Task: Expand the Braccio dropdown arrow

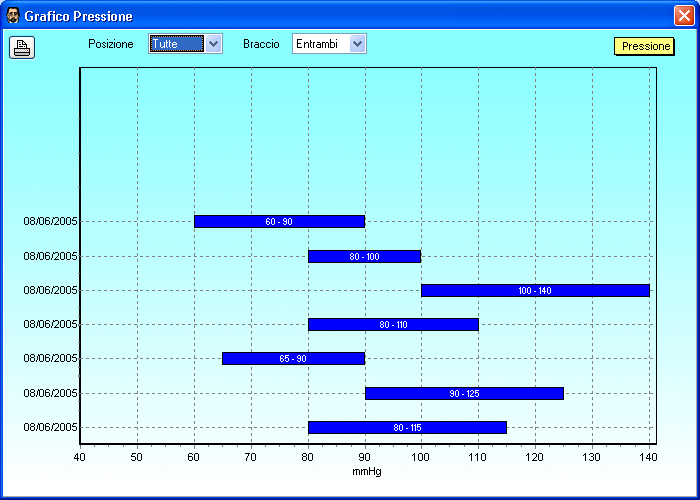Action: [x=358, y=44]
